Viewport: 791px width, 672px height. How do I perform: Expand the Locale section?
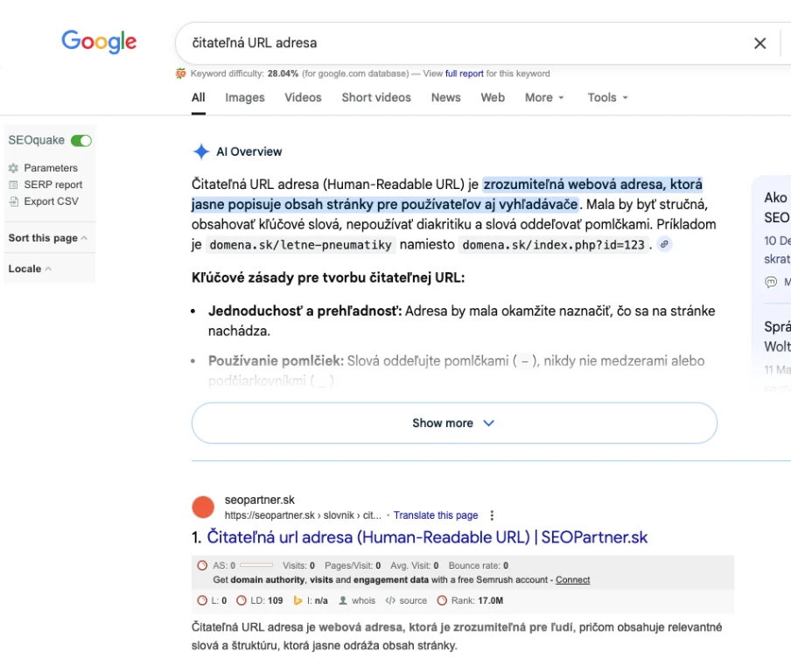[30, 269]
